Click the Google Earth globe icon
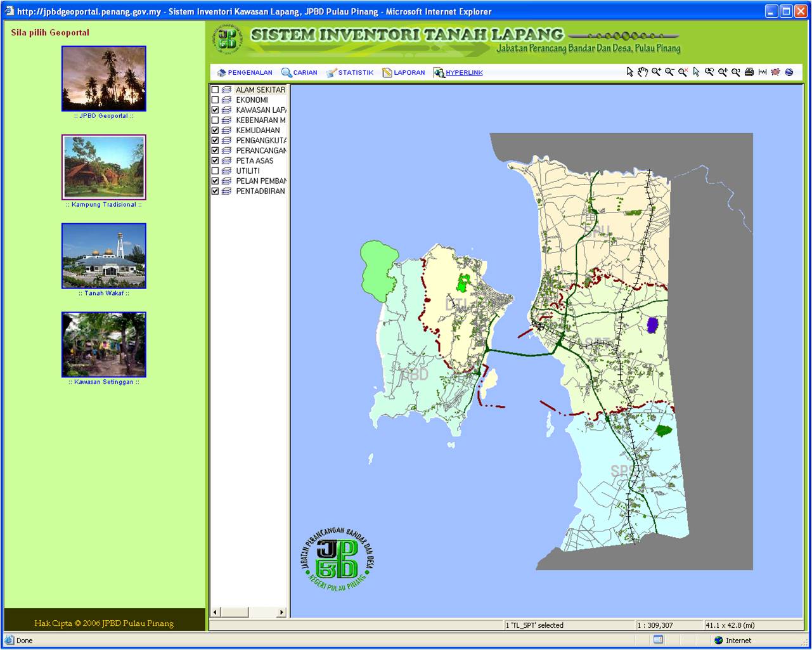Screen dimensions: 812x650 788,72
